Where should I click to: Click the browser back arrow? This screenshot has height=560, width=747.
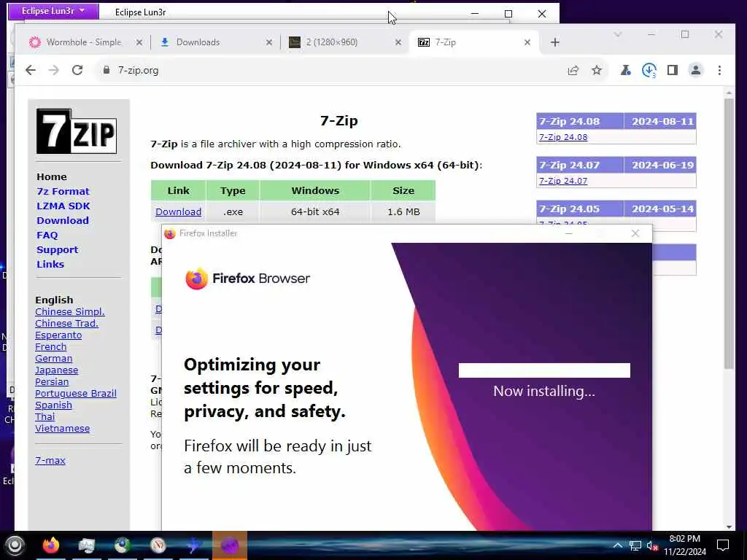(31, 71)
